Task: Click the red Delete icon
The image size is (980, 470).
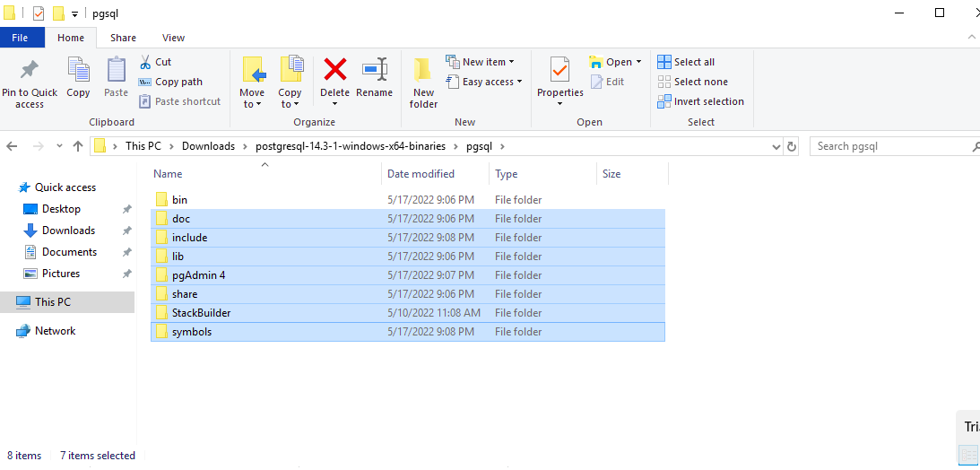Action: pyautogui.click(x=334, y=70)
